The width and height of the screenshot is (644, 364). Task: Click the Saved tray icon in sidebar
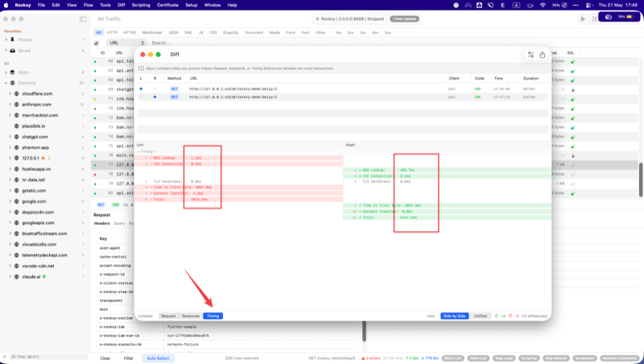(12, 51)
